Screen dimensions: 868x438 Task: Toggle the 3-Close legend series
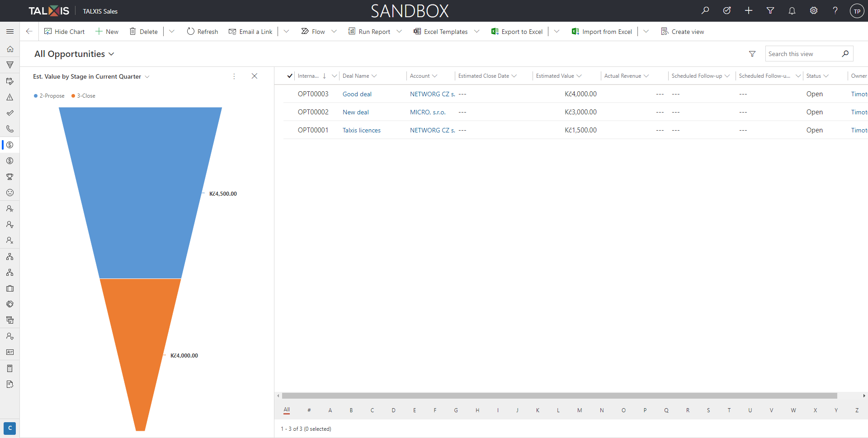click(83, 96)
